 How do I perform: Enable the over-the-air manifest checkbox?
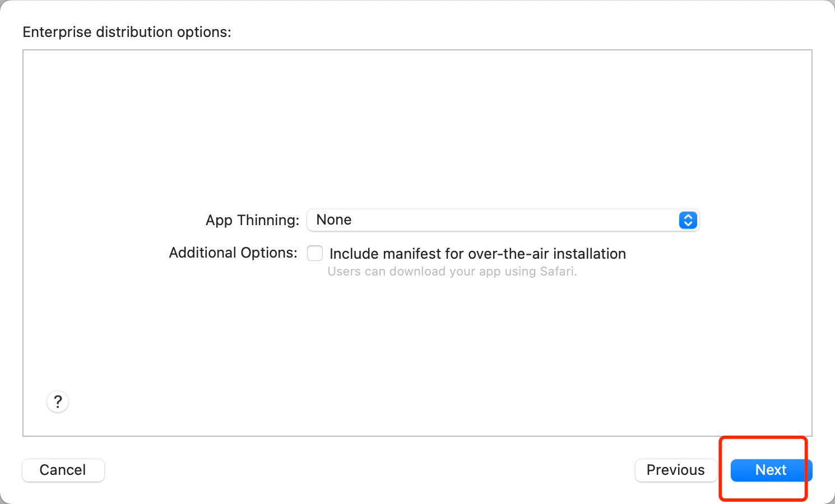tap(315, 253)
